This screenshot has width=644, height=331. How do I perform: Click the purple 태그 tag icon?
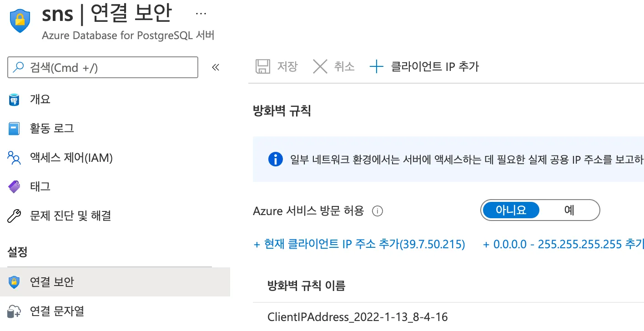tap(15, 186)
